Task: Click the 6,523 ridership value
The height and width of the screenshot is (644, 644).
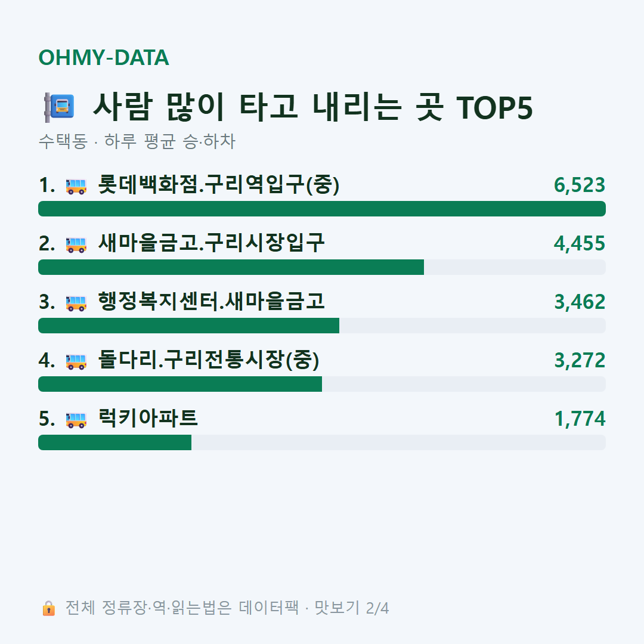Action: coord(580,185)
